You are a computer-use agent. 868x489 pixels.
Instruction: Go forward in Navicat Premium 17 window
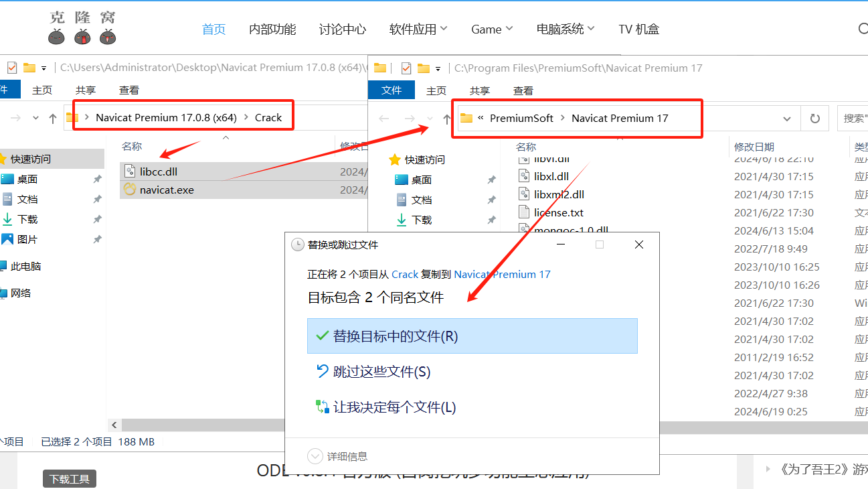coord(410,119)
